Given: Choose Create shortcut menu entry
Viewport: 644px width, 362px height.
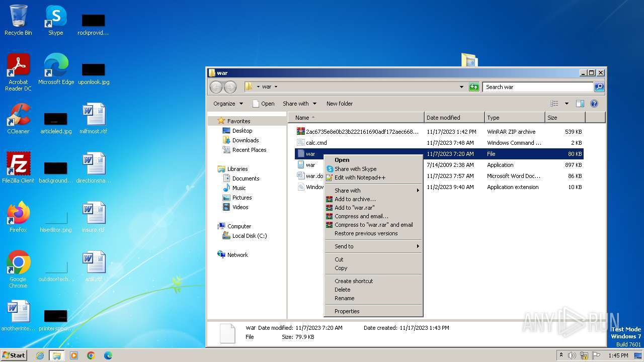Looking at the screenshot, I should (x=373, y=281).
